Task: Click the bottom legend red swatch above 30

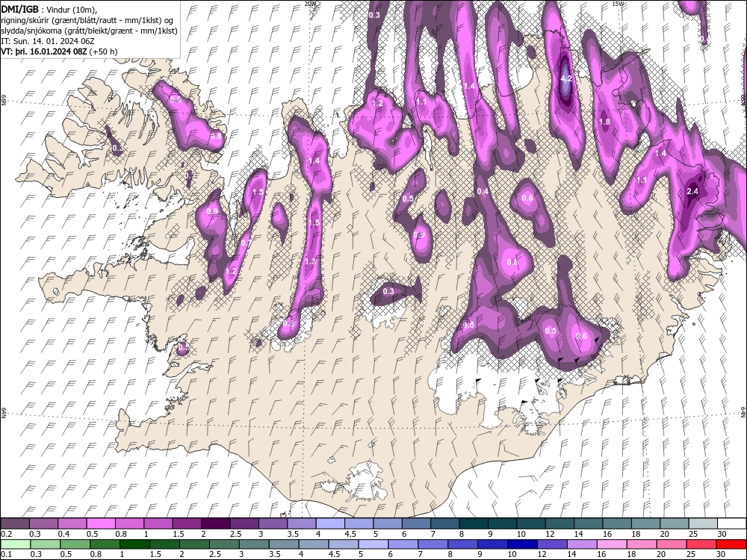Action: click(x=731, y=544)
